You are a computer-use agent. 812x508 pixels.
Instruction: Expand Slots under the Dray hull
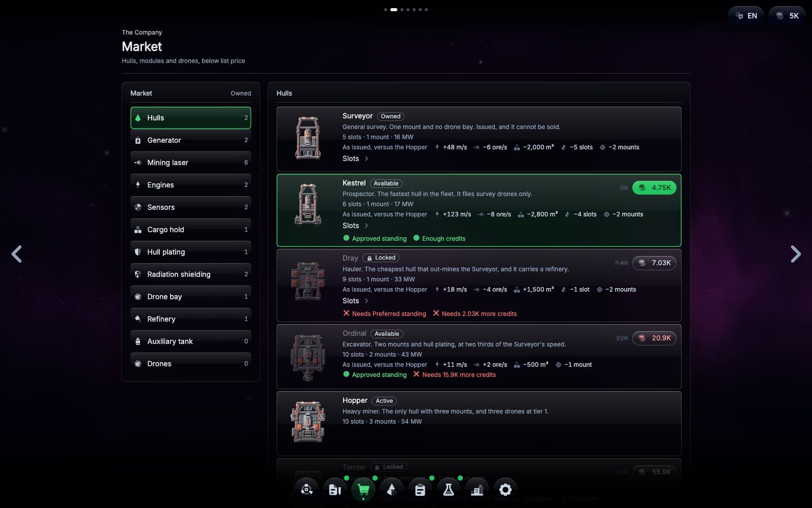355,301
